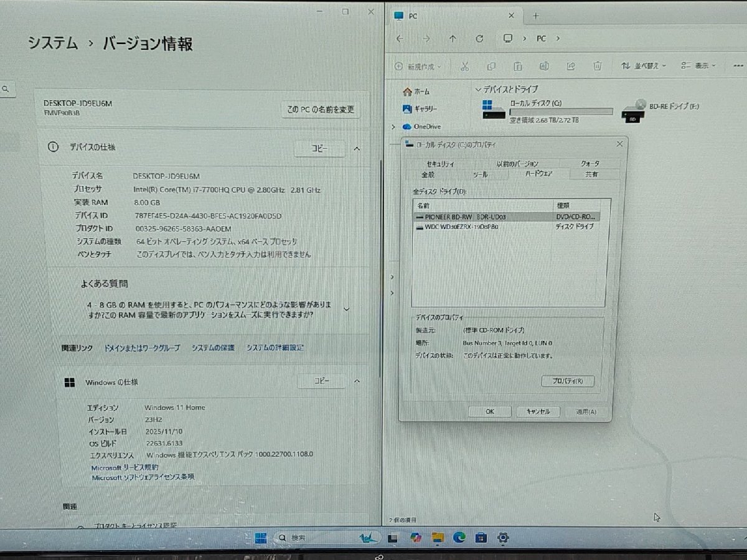Open the システムの詳細設定 link
This screenshot has width=747, height=560.
[275, 347]
